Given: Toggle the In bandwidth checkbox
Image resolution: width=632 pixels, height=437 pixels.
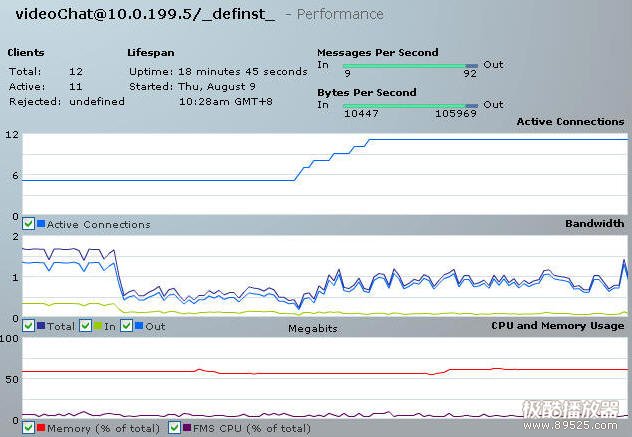Looking at the screenshot, I should (85, 326).
